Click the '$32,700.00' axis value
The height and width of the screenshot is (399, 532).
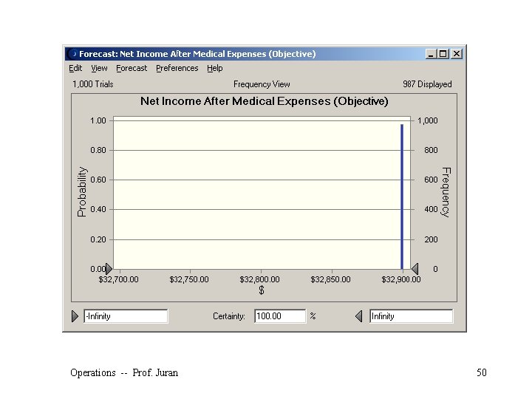118,279
